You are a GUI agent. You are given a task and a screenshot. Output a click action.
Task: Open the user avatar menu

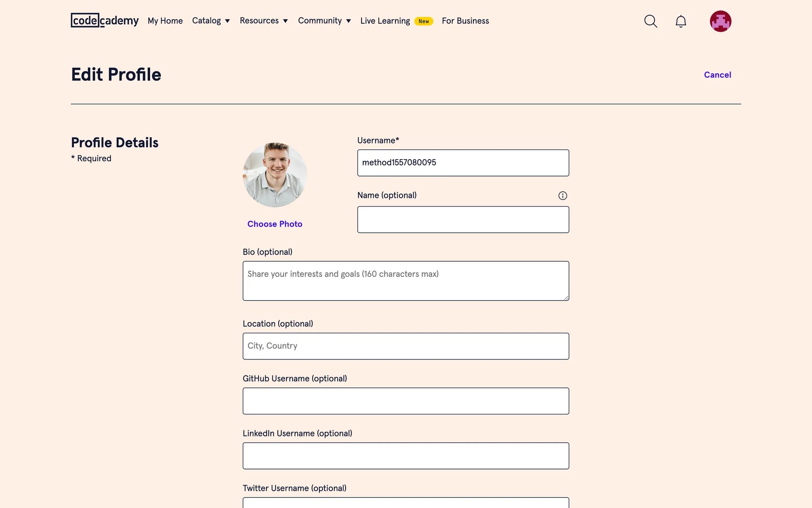tap(720, 21)
